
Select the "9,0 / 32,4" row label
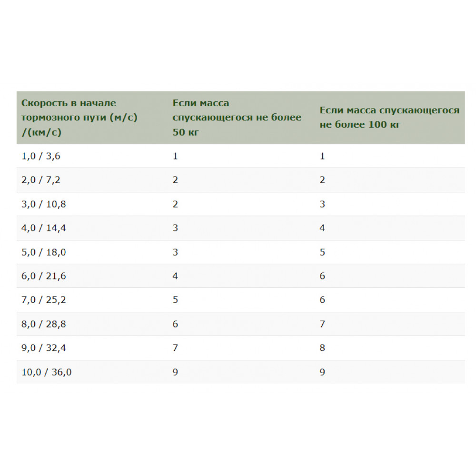[44, 348]
